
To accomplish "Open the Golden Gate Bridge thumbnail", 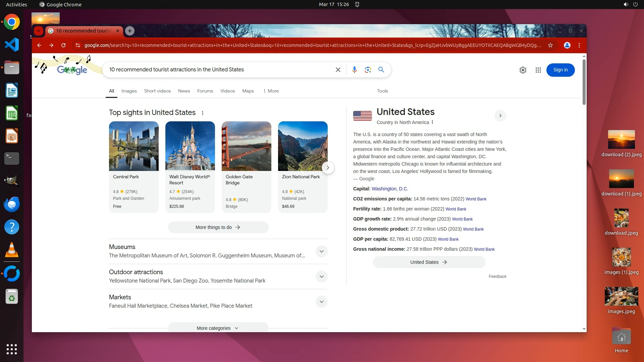I will (246, 146).
